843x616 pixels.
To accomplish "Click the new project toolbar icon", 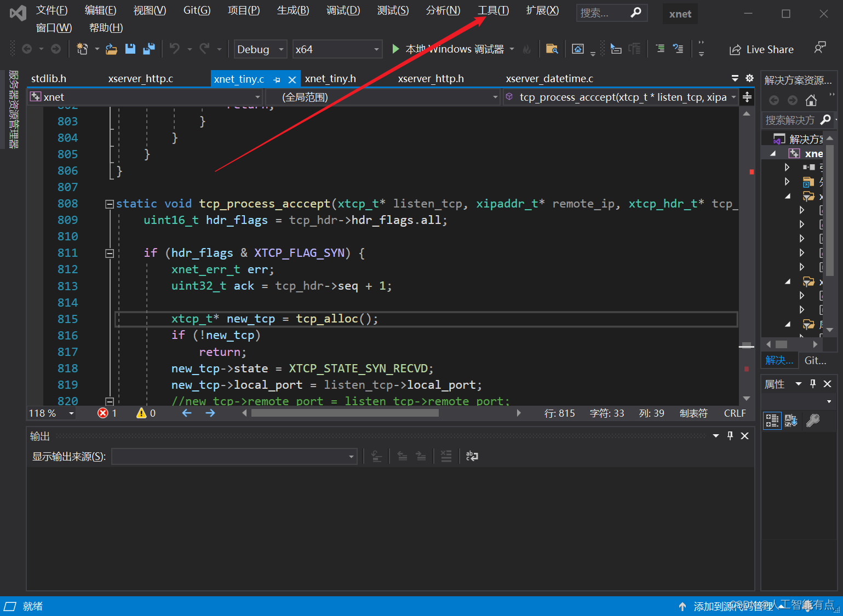I will coord(82,49).
